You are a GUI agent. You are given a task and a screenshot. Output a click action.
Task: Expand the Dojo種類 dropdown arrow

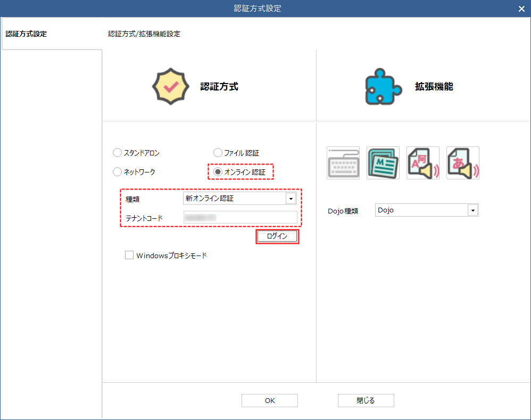click(x=472, y=210)
